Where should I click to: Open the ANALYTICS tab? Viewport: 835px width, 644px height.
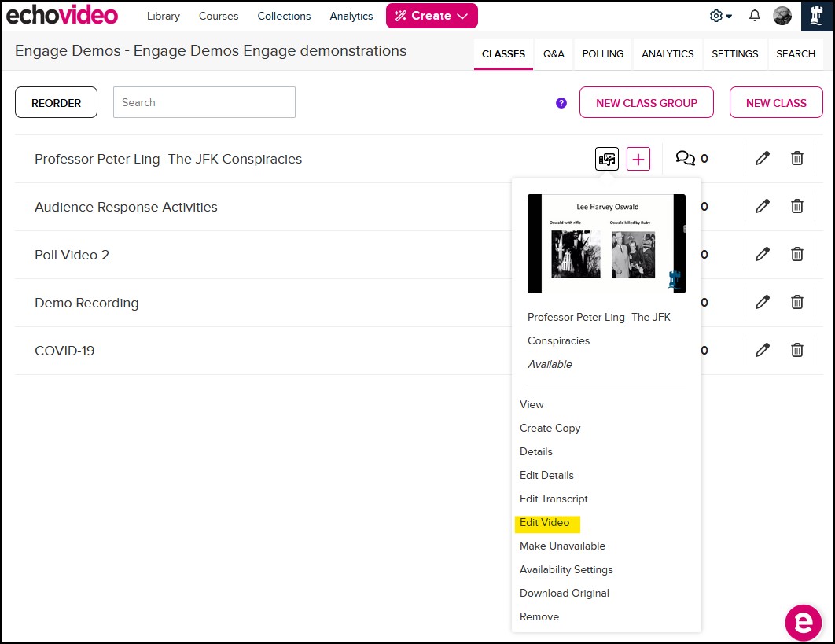[668, 54]
